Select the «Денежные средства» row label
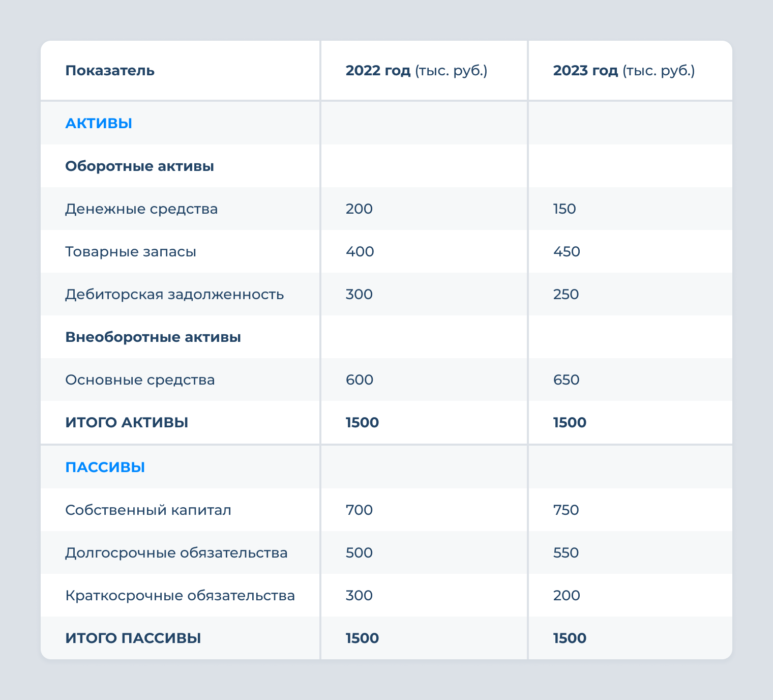The image size is (773, 700). 141,209
